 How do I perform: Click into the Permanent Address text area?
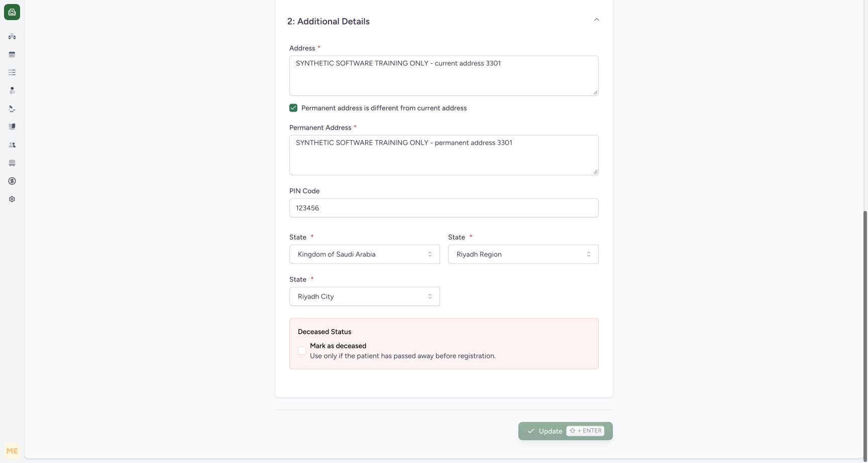coord(444,155)
